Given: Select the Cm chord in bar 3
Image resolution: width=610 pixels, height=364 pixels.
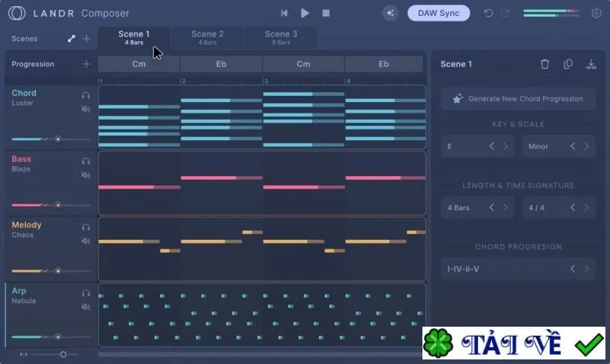Looking at the screenshot, I should (303, 64).
